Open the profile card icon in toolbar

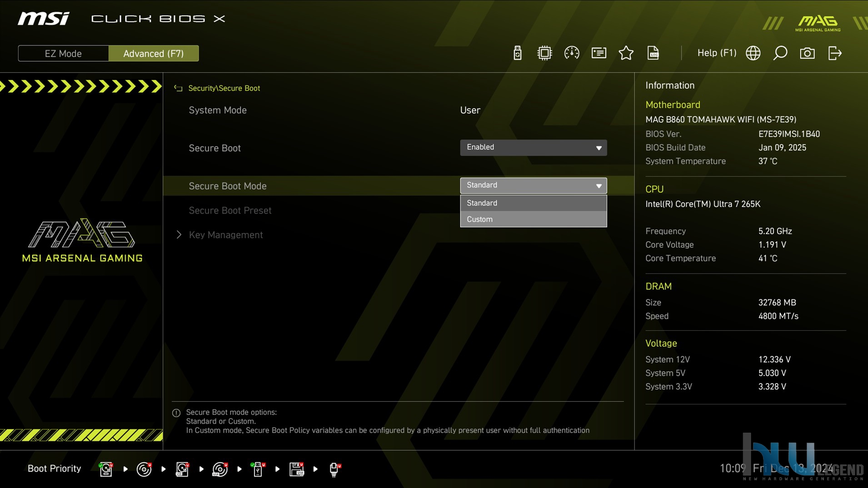click(x=599, y=53)
